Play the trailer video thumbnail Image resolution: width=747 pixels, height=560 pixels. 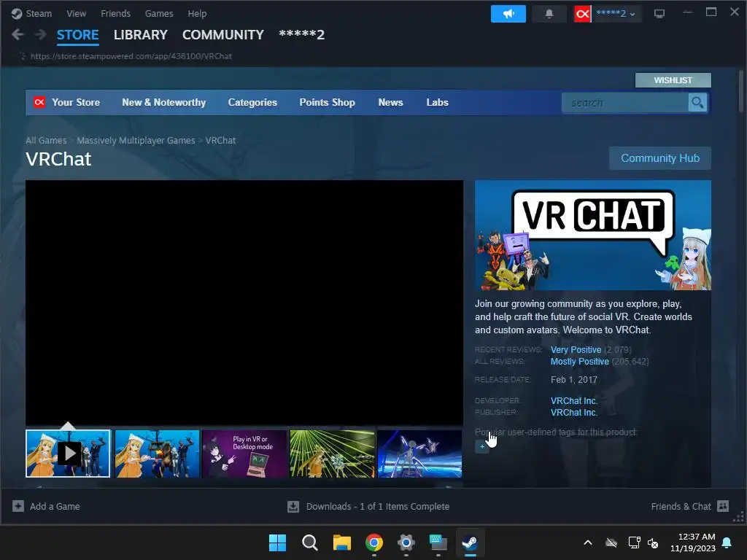(x=68, y=454)
